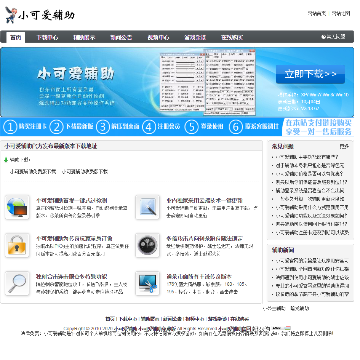Select the step 6 circle icon

pyautogui.click(x=236, y=127)
